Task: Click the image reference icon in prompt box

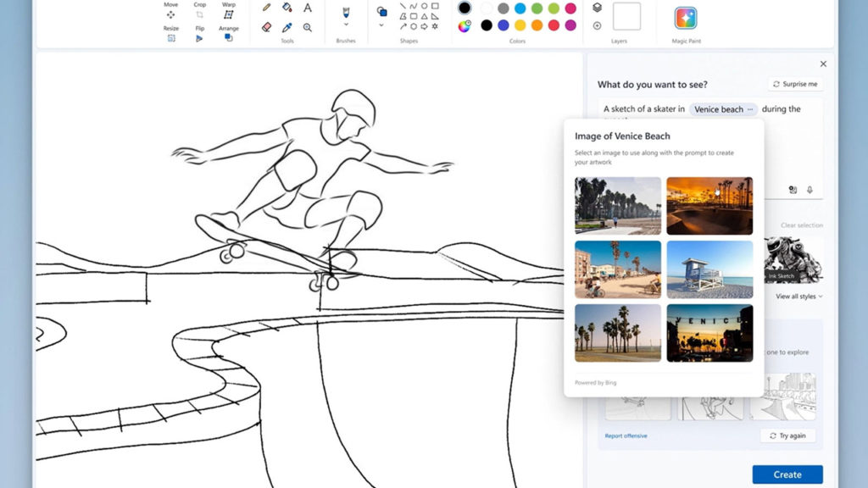Action: tap(793, 190)
